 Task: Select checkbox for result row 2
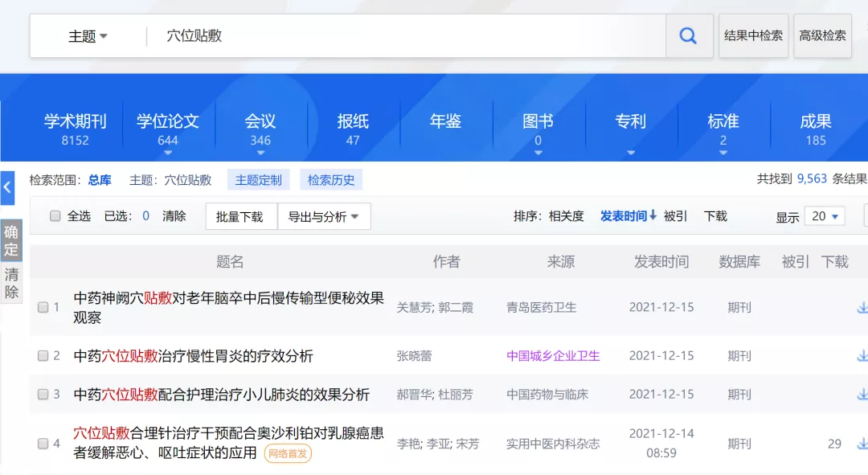pyautogui.click(x=43, y=356)
